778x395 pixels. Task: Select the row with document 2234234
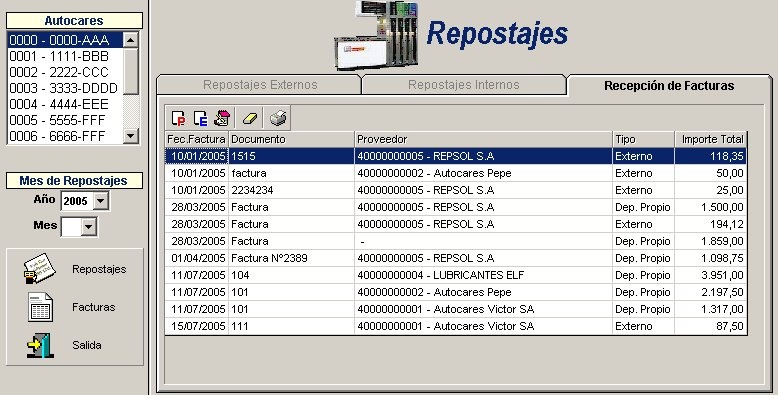[x=455, y=190]
